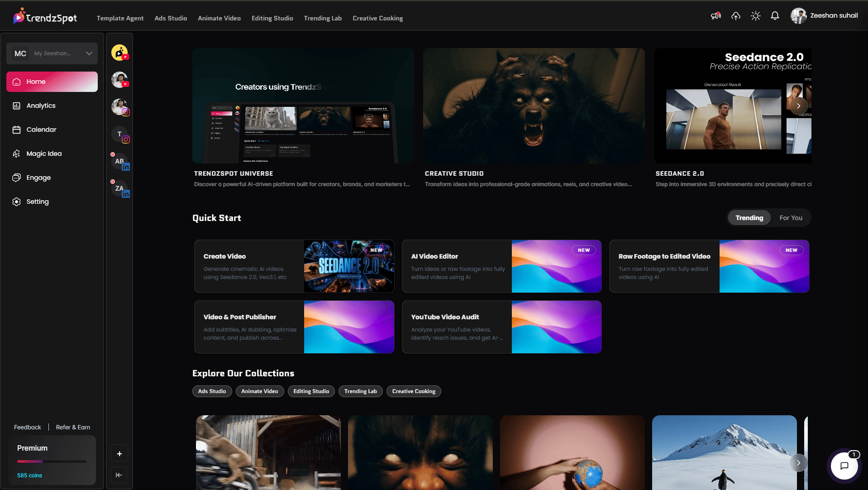The width and height of the screenshot is (868, 490).
Task: Open Setting in sidebar
Action: tap(38, 202)
